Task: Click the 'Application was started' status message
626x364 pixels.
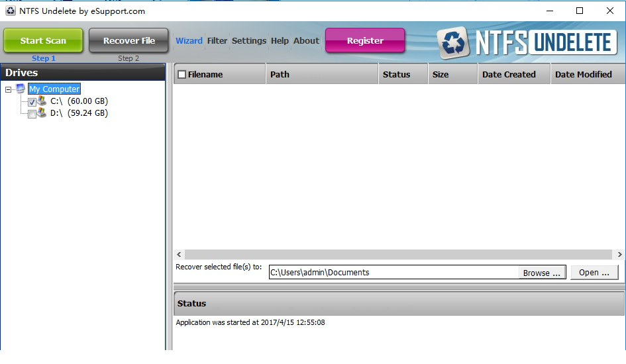Action: tap(250, 322)
